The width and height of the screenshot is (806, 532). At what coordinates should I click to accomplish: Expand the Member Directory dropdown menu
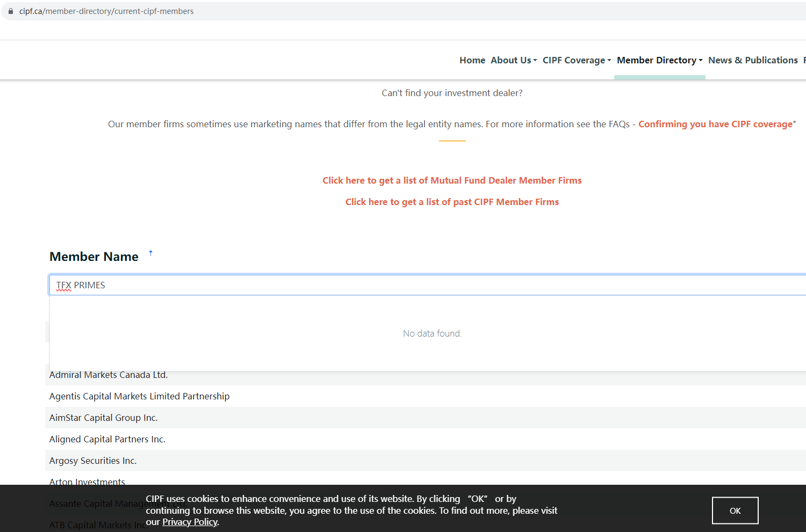tap(659, 60)
